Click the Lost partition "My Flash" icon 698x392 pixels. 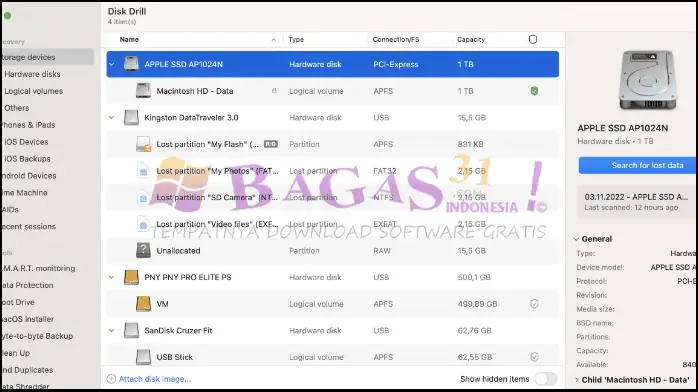click(143, 144)
